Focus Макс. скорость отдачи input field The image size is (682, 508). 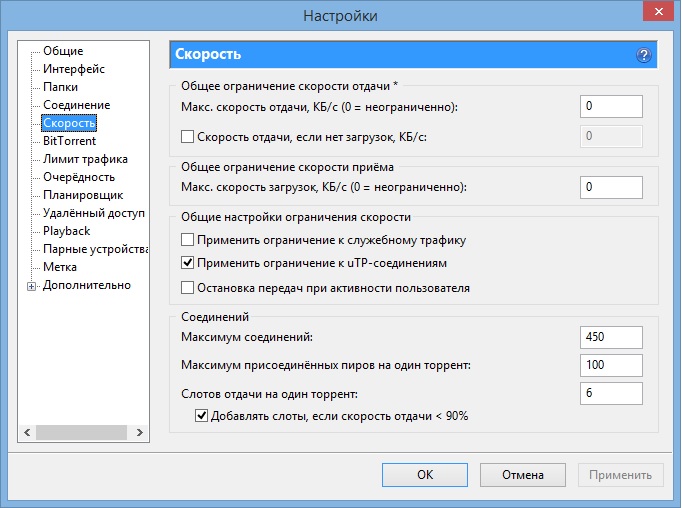point(611,106)
